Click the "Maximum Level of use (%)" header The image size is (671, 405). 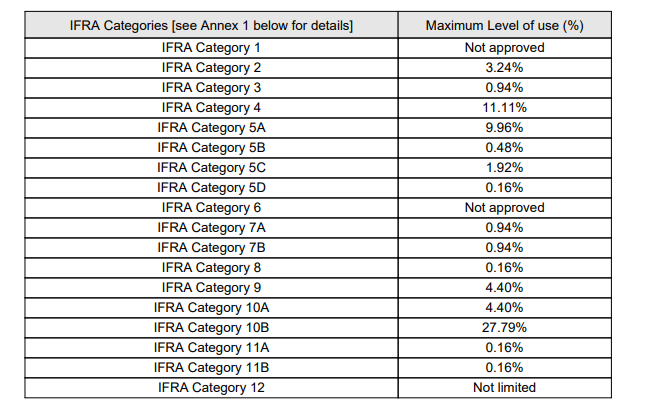[x=504, y=25]
